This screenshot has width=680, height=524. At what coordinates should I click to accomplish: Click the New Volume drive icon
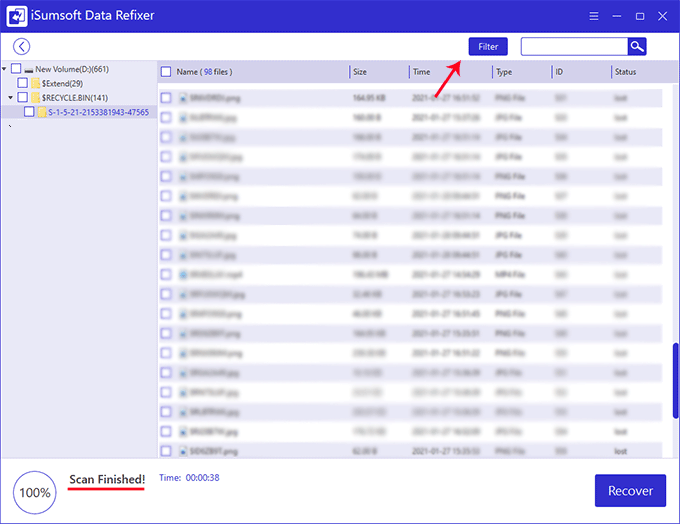(x=29, y=69)
